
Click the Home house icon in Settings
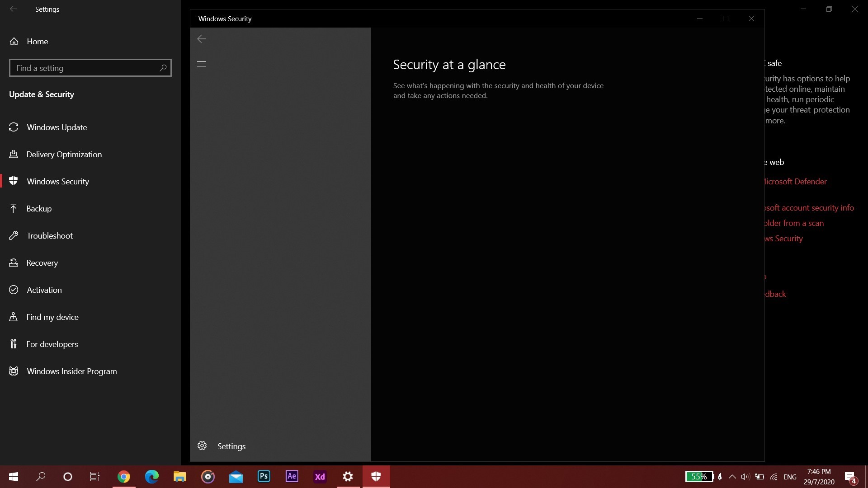coord(14,41)
